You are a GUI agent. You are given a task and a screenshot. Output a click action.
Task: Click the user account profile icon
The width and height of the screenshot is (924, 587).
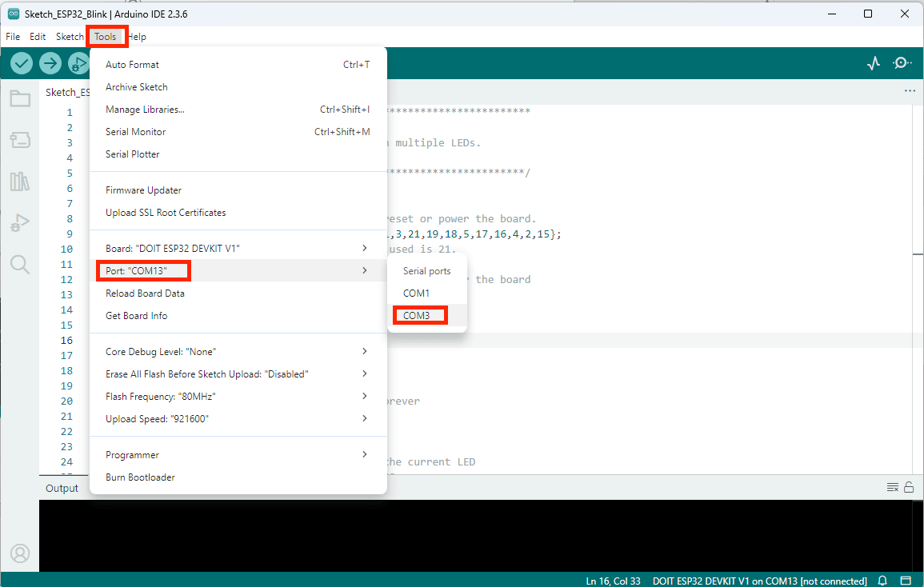pos(20,553)
